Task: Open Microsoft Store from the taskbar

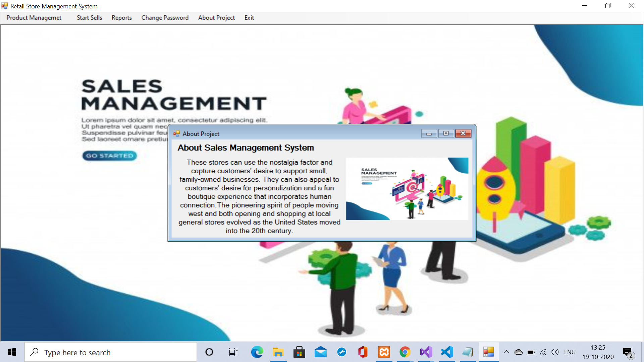Action: click(299, 352)
